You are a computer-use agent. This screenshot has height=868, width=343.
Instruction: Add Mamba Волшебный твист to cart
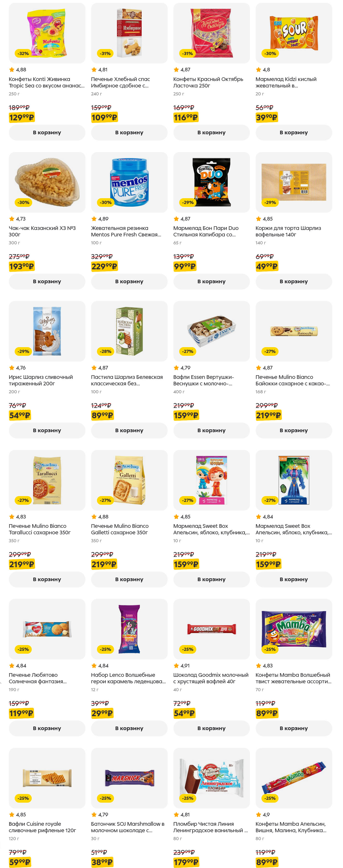click(x=293, y=728)
